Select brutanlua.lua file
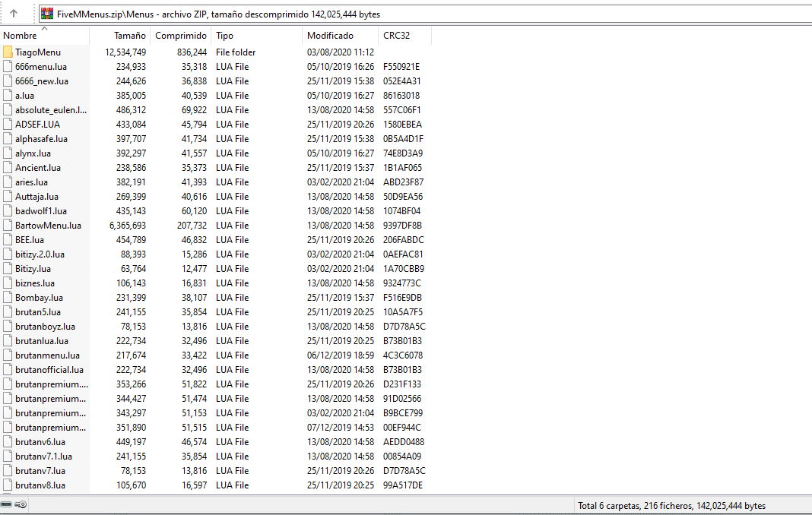The height and width of the screenshot is (515, 812). click(41, 342)
